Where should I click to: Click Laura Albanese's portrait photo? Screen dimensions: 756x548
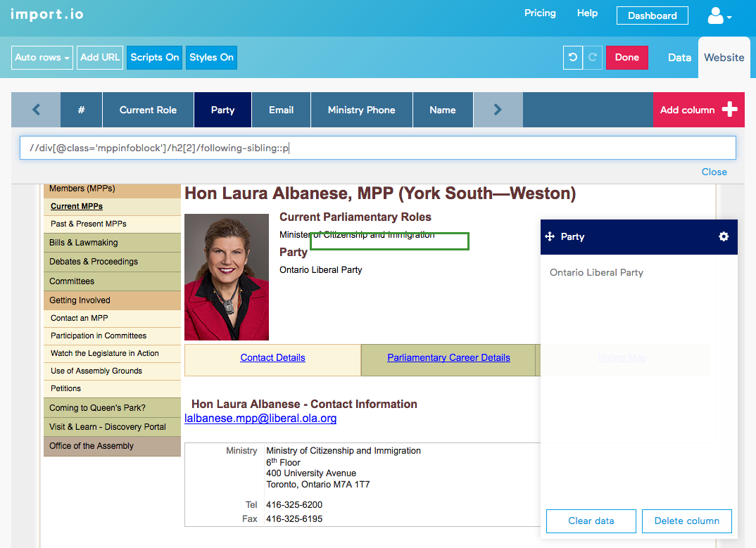coord(227,277)
